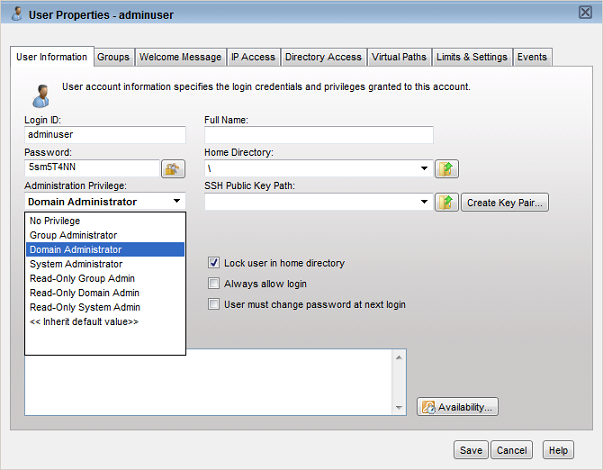The height and width of the screenshot is (470, 603).
Task: Enable Always allow login checkbox
Action: (x=213, y=284)
